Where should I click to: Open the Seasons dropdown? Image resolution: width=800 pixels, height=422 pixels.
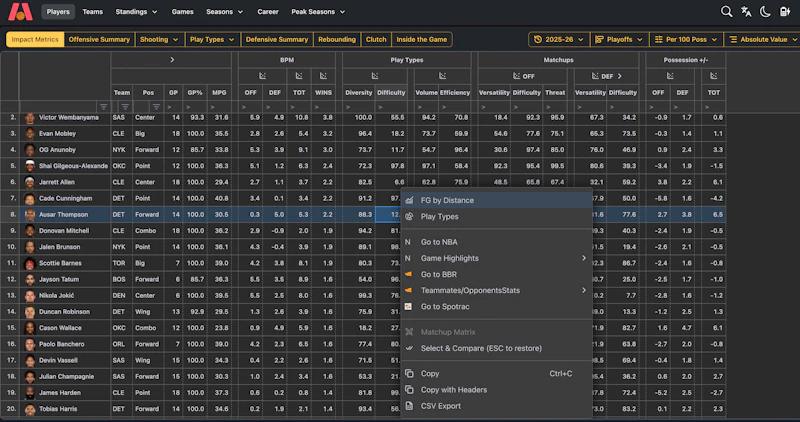(224, 12)
